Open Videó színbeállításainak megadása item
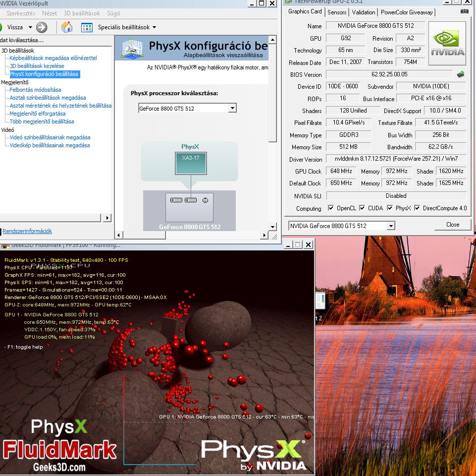The image size is (476, 476). tap(50, 137)
